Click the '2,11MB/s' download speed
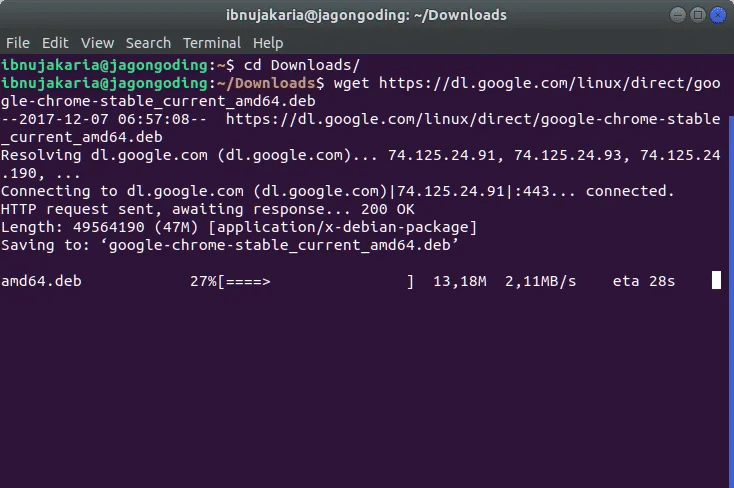 coord(540,281)
